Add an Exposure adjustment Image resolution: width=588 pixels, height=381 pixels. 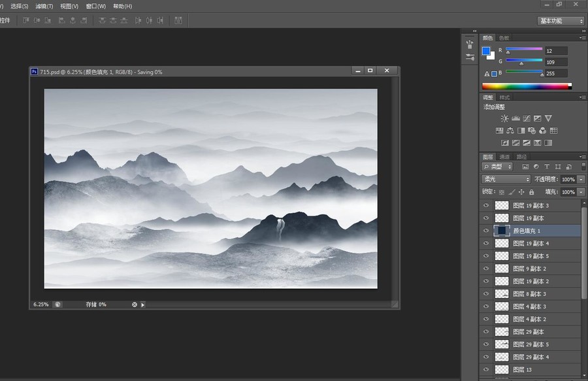coord(538,118)
